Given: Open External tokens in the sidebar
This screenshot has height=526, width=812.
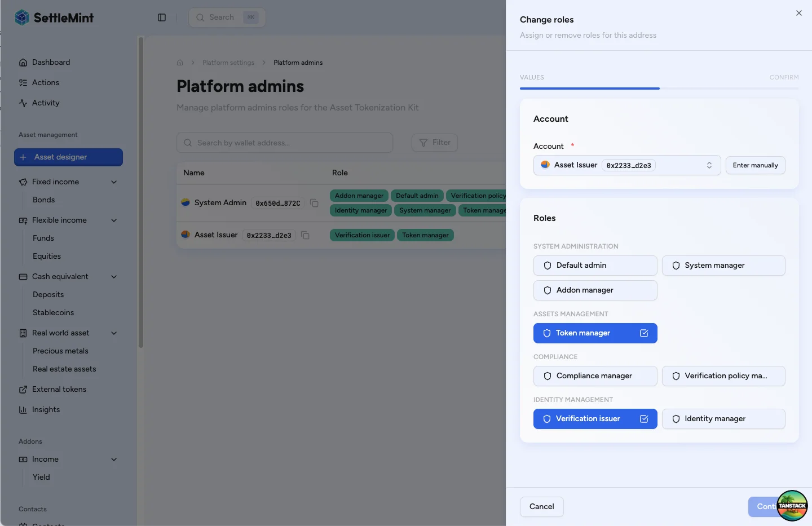Looking at the screenshot, I should coord(59,390).
